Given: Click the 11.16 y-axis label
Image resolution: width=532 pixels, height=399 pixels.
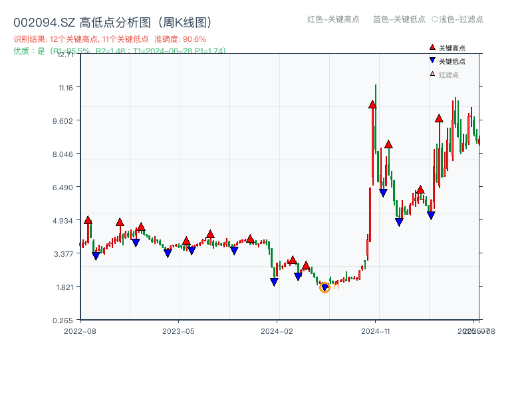Looking at the screenshot, I should coord(66,88).
